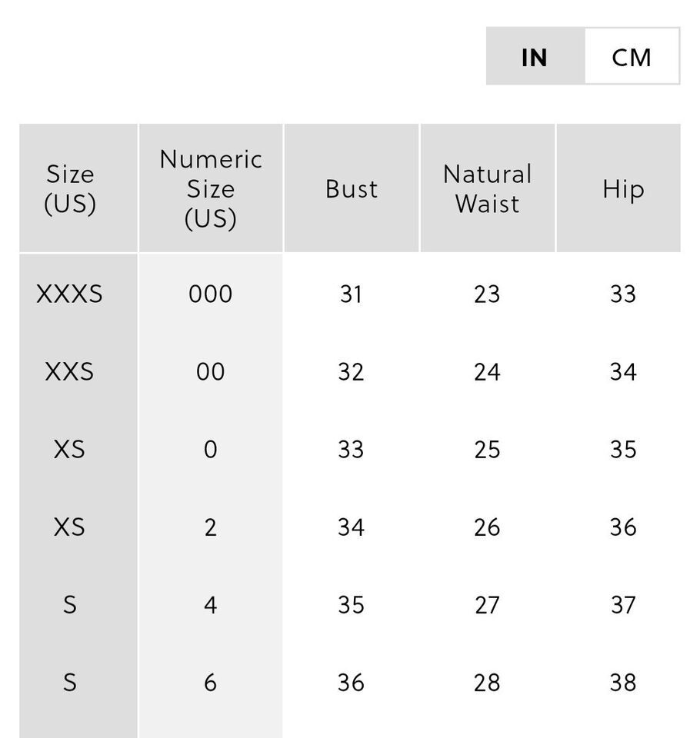700x738 pixels.
Task: Click the numeric size 6 cell
Action: coord(211,683)
